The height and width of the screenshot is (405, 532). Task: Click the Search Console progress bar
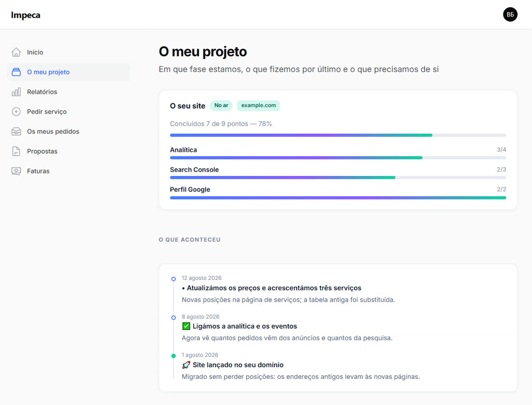tap(338, 177)
